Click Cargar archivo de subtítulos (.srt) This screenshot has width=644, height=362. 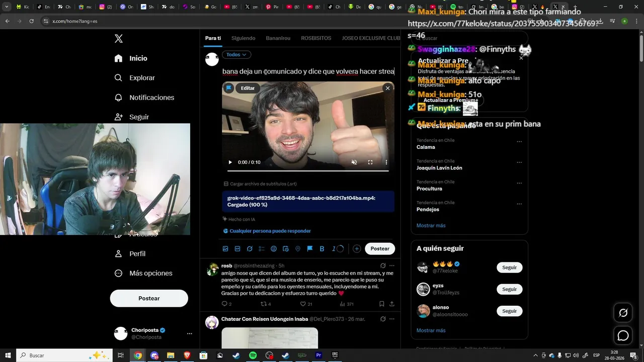[260, 184]
